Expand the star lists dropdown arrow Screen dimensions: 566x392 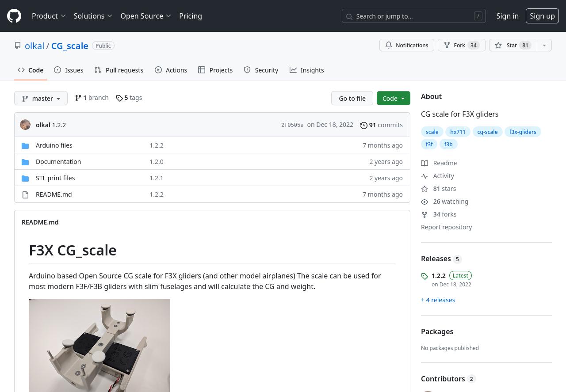[544, 46]
